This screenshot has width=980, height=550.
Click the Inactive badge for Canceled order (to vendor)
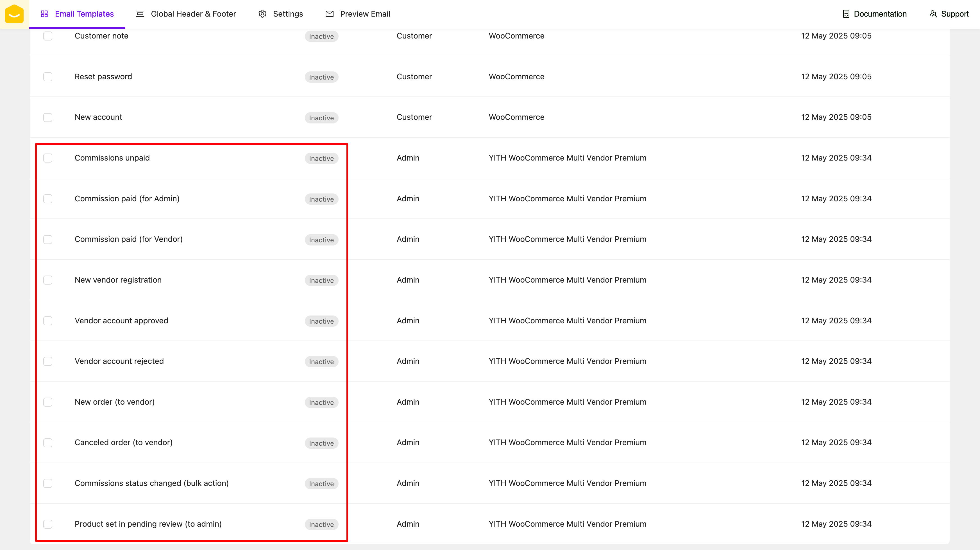[321, 443]
